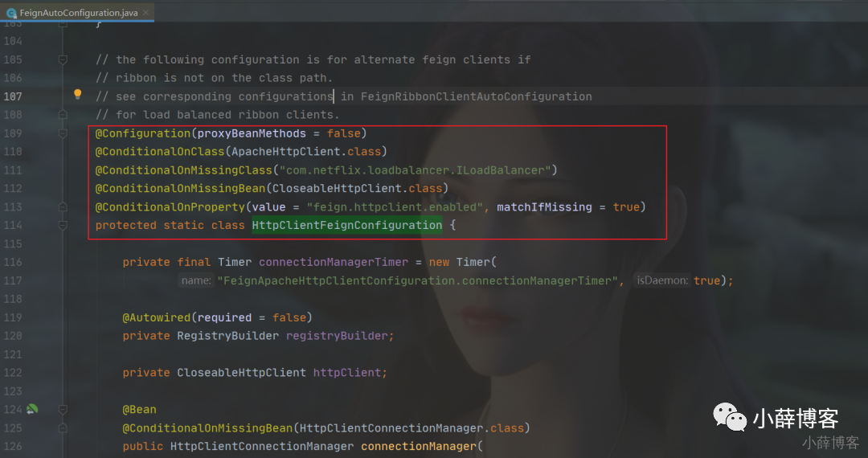Collapse the HttpClientFeignConfiguration class at line 114
This screenshot has width=868, height=458.
(x=63, y=225)
